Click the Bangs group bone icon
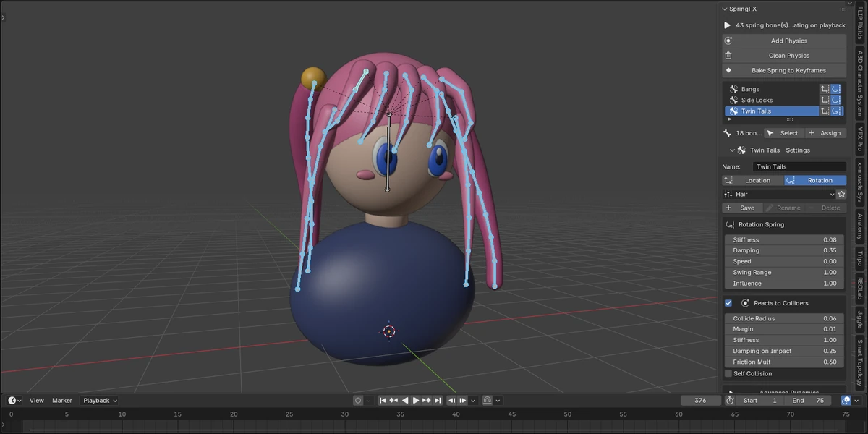 click(733, 89)
